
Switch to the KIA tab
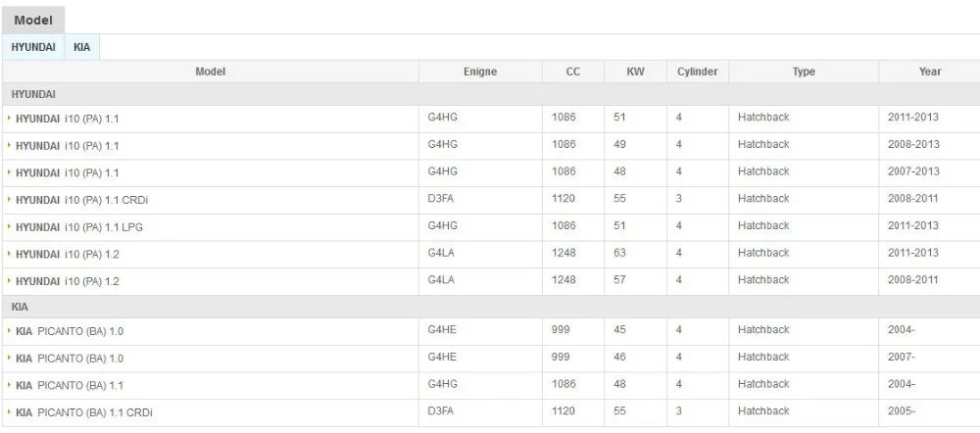pyautogui.click(x=82, y=47)
